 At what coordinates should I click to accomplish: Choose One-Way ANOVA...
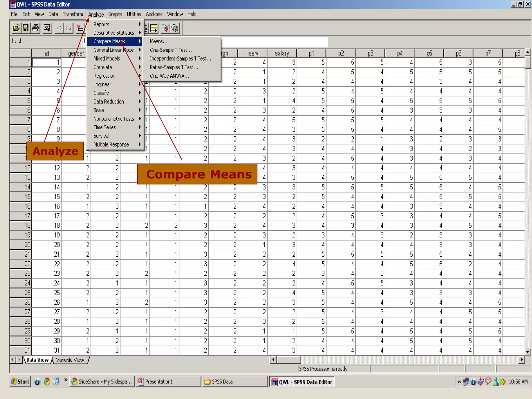click(x=182, y=76)
